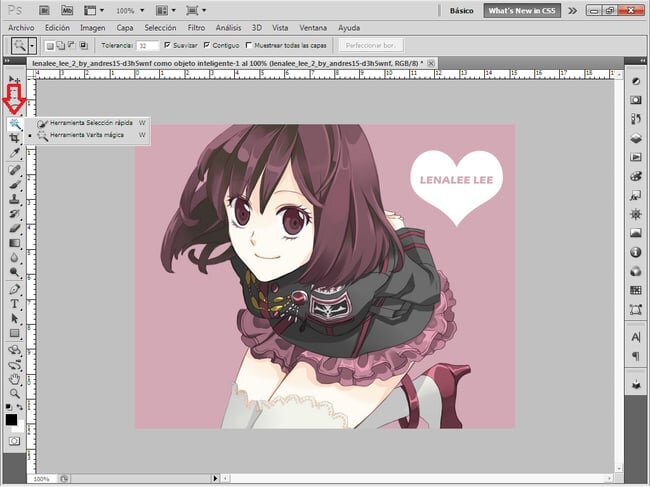The width and height of the screenshot is (650, 487).
Task: Choose Intersect with selection mode button
Action: (x=83, y=46)
